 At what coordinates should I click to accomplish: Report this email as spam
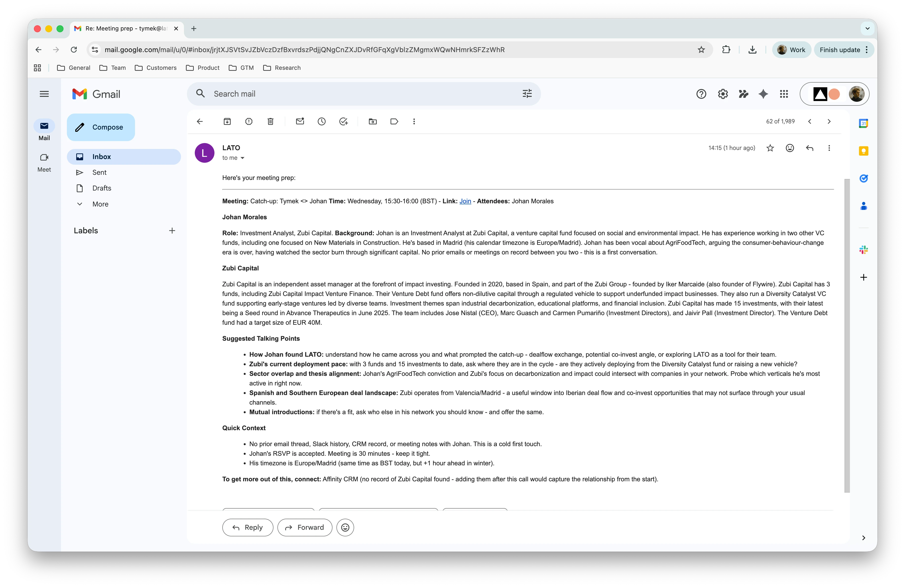coord(249,121)
